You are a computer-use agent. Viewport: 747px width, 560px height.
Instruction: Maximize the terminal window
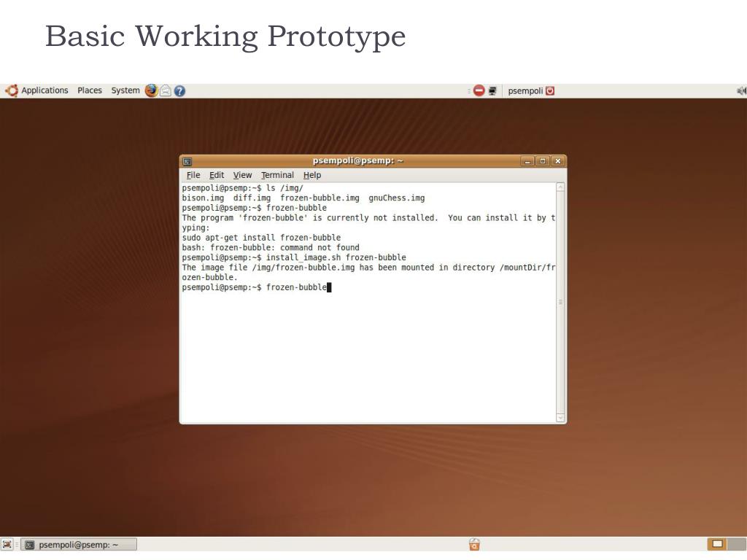(x=543, y=161)
